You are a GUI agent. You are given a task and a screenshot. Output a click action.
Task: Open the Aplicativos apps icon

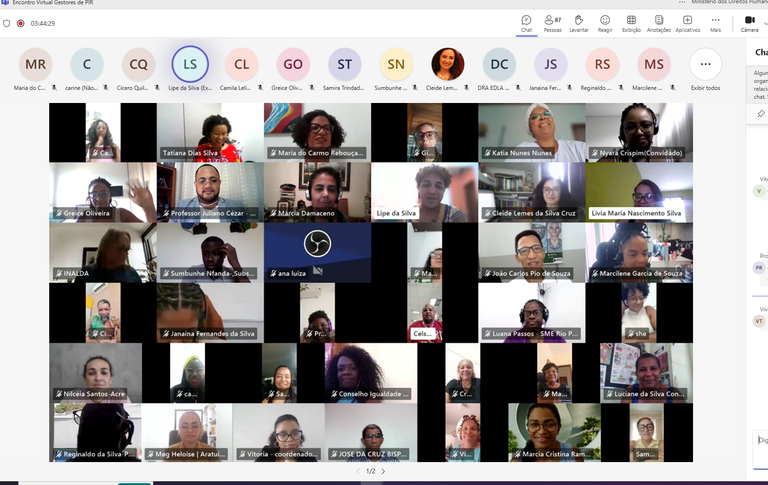click(688, 23)
